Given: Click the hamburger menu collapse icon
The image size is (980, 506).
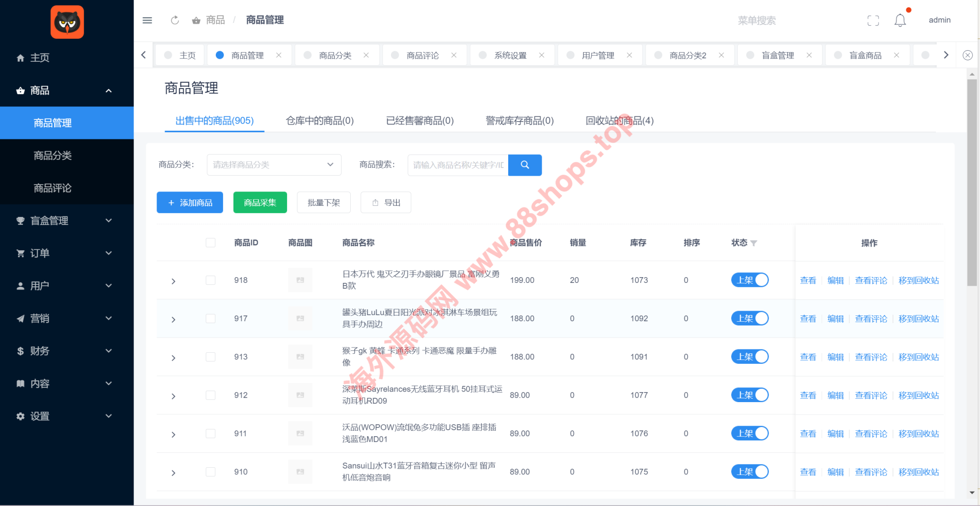Looking at the screenshot, I should tap(147, 20).
